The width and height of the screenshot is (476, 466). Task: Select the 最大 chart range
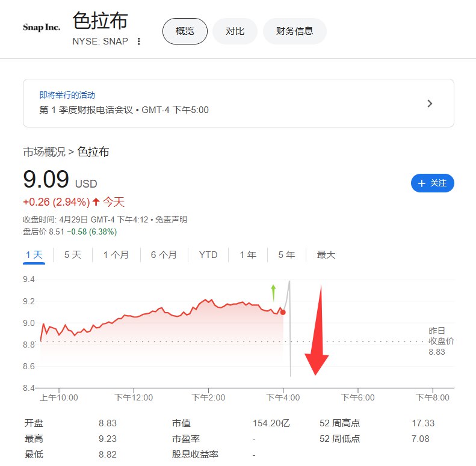pyautogui.click(x=326, y=255)
